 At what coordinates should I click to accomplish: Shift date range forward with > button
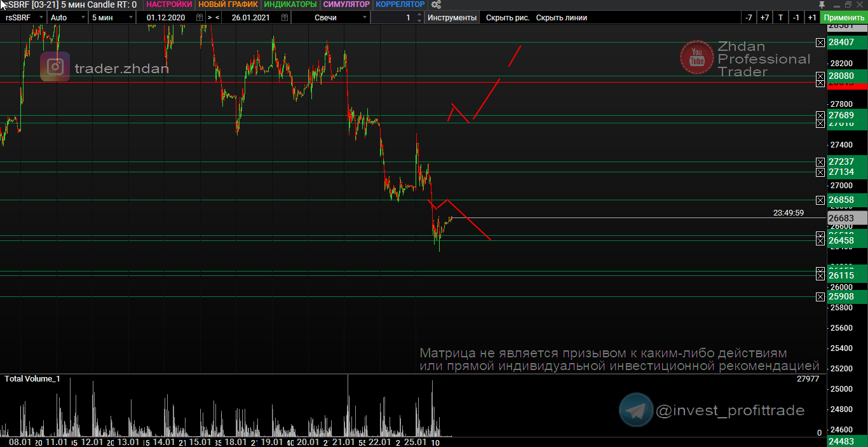(210, 18)
